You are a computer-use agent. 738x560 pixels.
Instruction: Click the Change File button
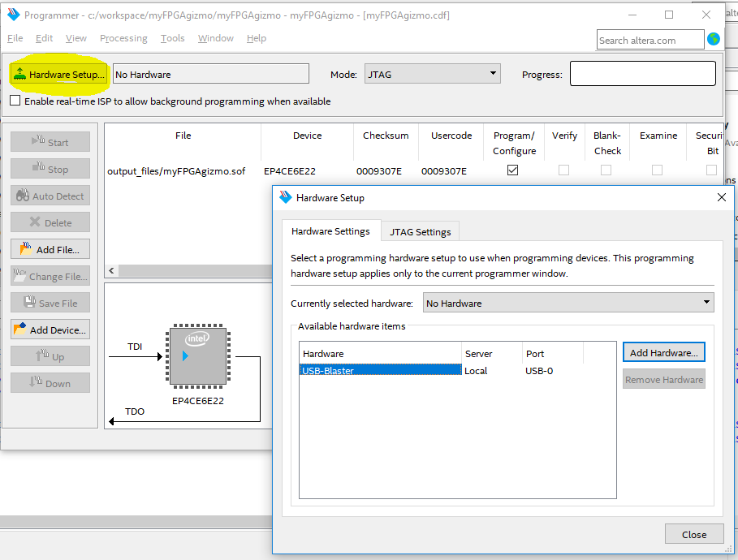pyautogui.click(x=50, y=276)
